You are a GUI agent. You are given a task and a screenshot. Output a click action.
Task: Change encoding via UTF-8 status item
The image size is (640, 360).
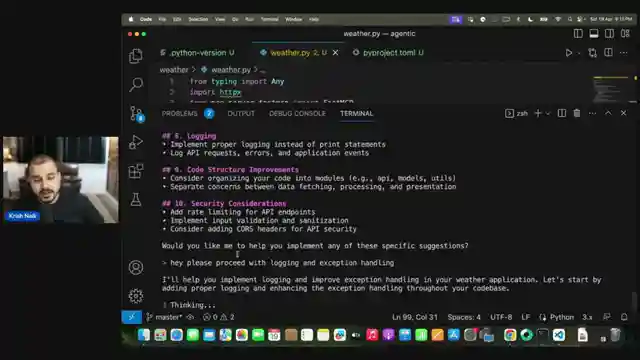coord(501,317)
